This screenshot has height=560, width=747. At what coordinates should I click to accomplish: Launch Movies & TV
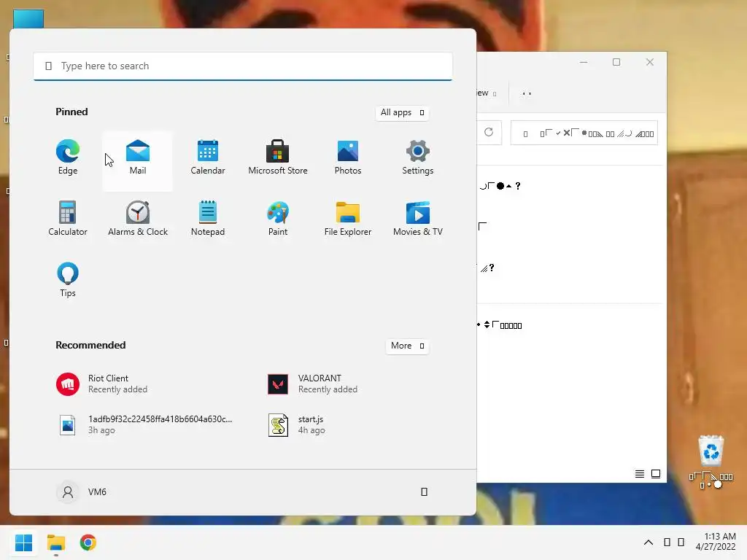(x=418, y=219)
